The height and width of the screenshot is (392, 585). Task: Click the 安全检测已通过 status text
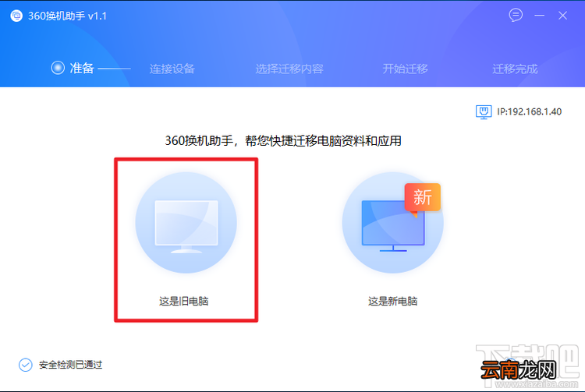[70, 365]
